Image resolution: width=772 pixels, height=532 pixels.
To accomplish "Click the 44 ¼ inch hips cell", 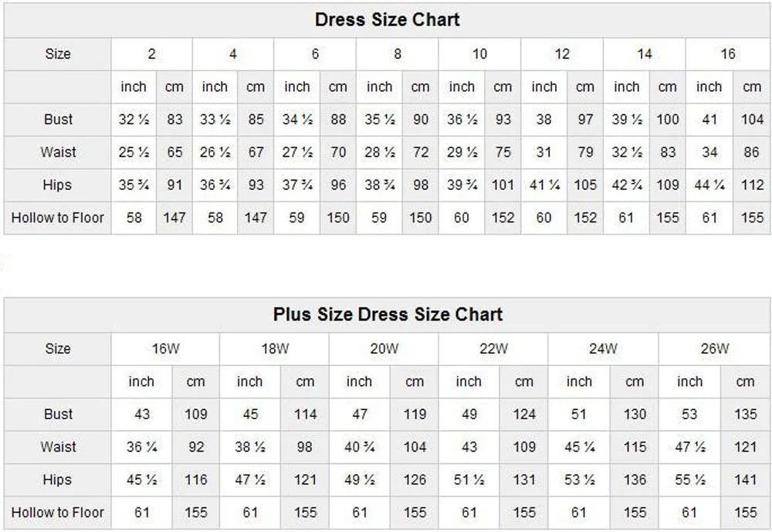I will click(x=709, y=185).
